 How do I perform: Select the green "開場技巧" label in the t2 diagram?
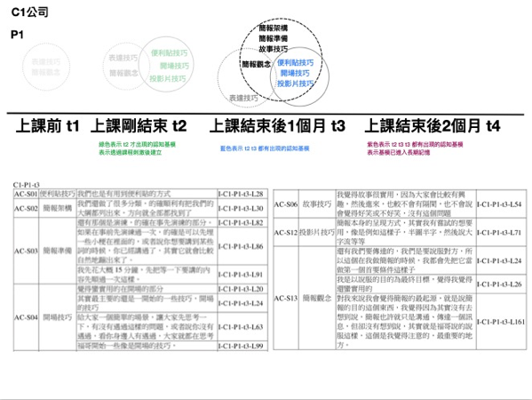pyautogui.click(x=174, y=66)
